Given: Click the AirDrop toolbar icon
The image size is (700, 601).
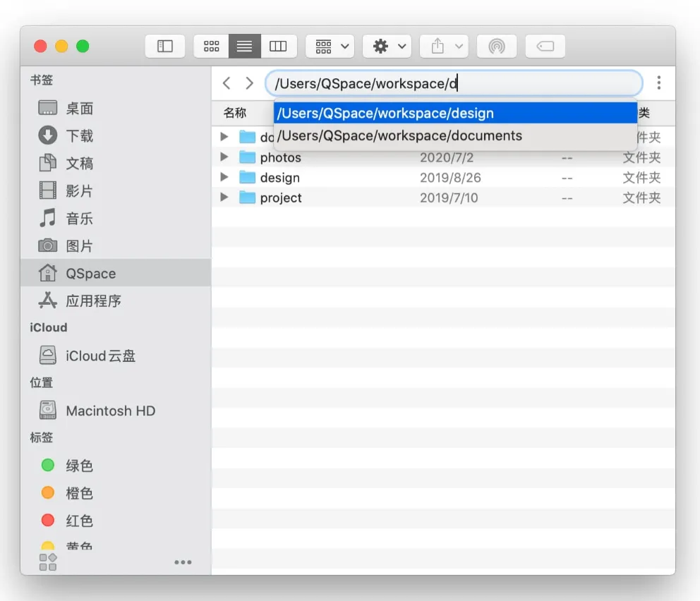Looking at the screenshot, I should [497, 46].
